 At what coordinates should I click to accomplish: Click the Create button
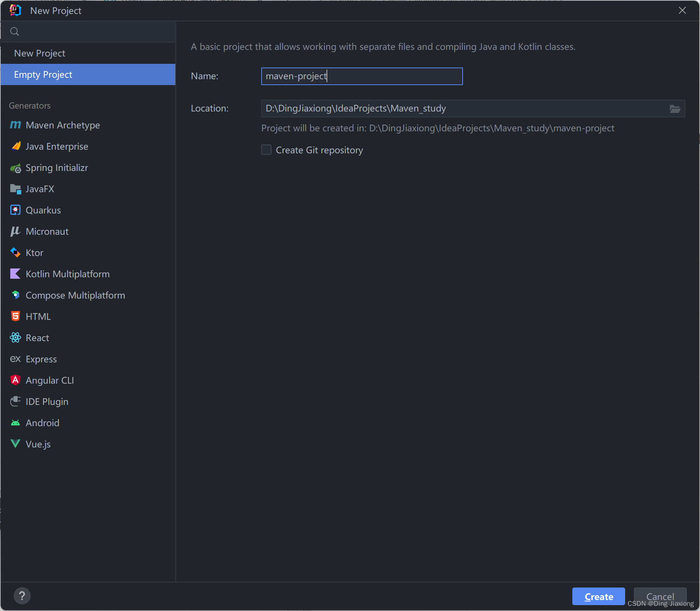point(599,596)
